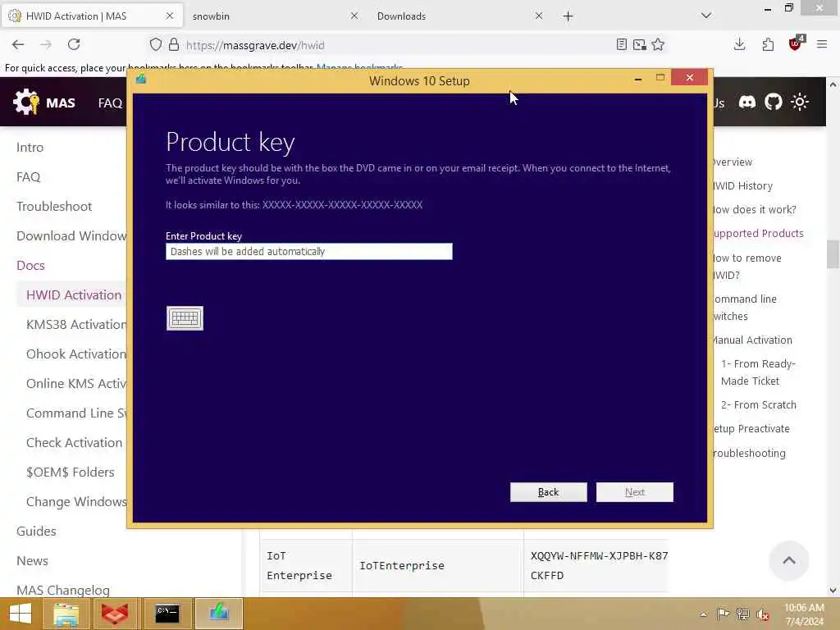Jump to Manual Activation section link
840x630 pixels.
click(x=753, y=340)
